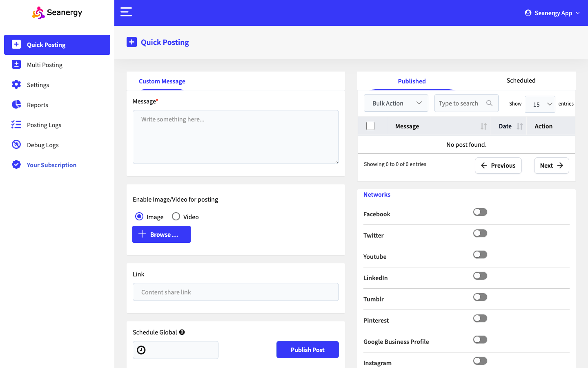Switch to the Scheduled tab
588x368 pixels.
pyautogui.click(x=521, y=81)
